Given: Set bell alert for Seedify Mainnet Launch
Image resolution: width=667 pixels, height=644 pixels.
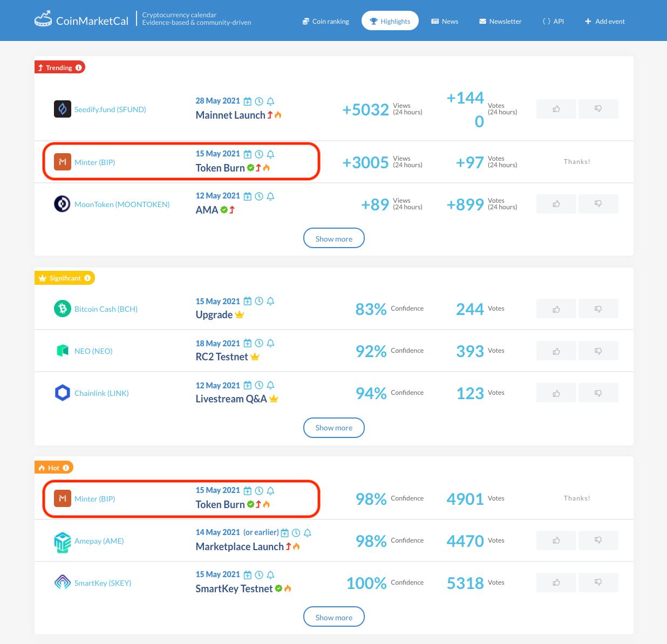Looking at the screenshot, I should coord(271,101).
